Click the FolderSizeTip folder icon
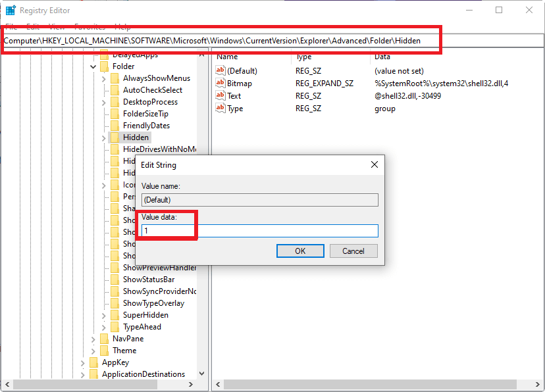Image resolution: width=545 pixels, height=392 pixels. pos(115,114)
